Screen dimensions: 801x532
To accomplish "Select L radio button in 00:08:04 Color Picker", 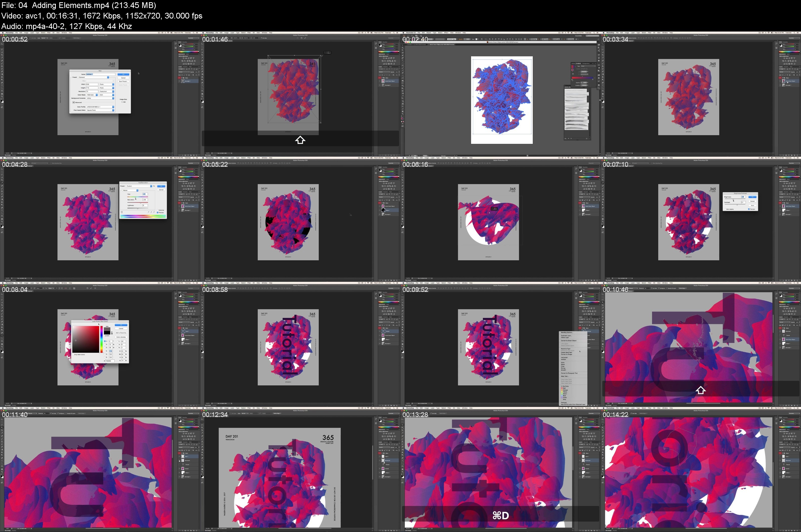I will (118, 341).
